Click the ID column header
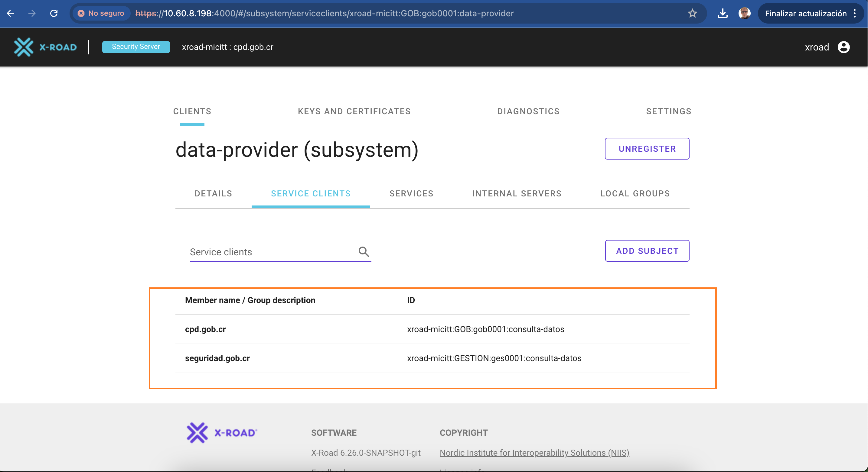The width and height of the screenshot is (868, 472). [411, 300]
